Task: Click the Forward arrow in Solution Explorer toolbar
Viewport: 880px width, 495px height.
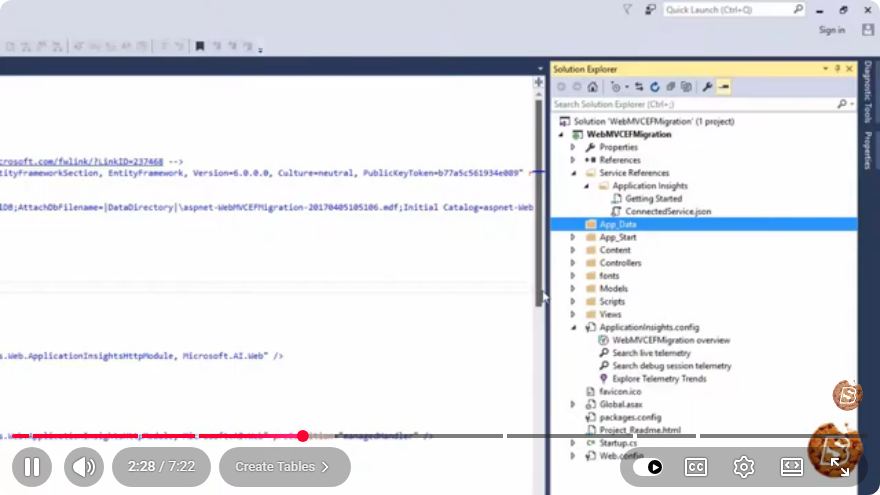Action: tap(577, 87)
